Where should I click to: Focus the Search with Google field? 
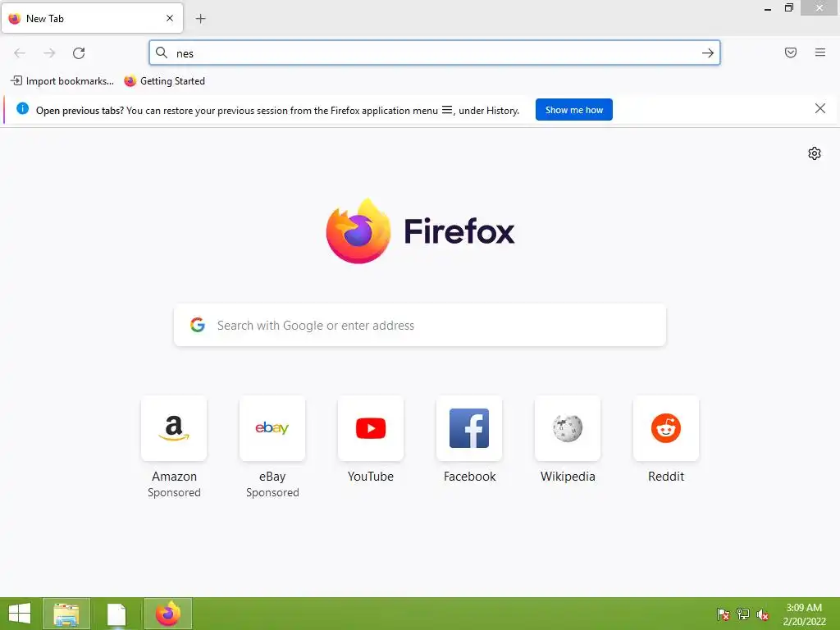(x=420, y=325)
